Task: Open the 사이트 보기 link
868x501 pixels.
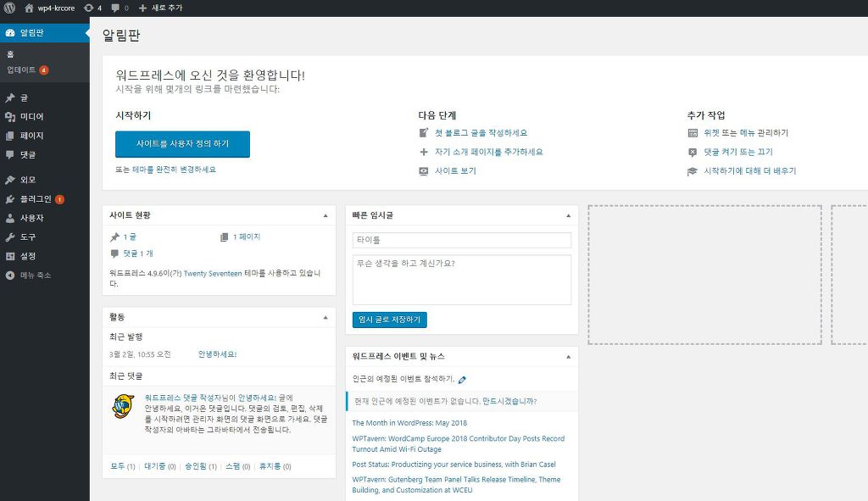Action: (x=455, y=171)
